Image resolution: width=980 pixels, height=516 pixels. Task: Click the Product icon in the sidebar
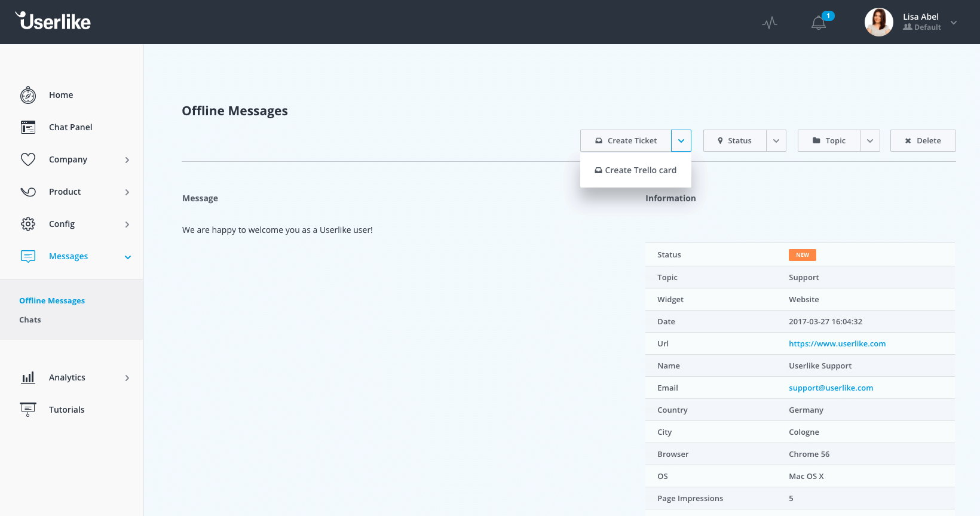tap(28, 192)
